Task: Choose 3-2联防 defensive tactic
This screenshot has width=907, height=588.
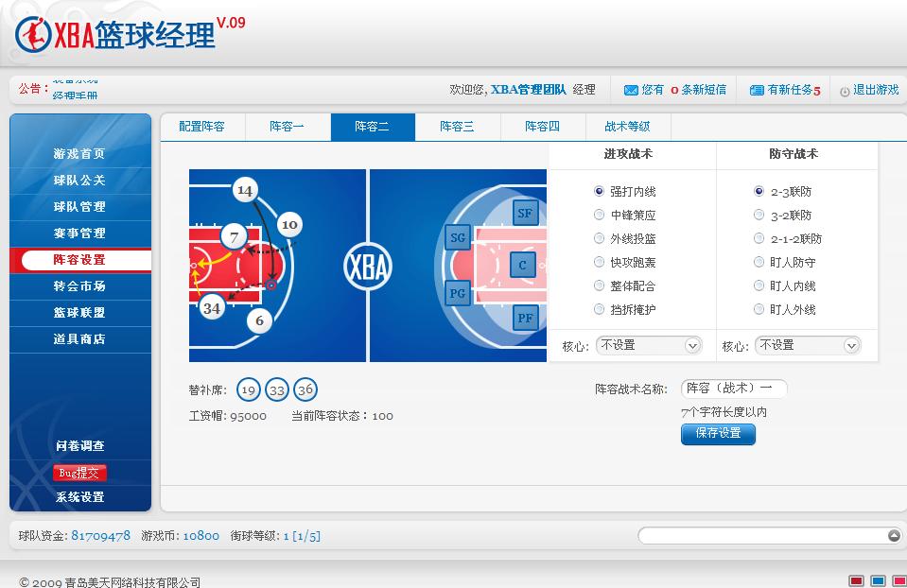Action: (x=759, y=216)
